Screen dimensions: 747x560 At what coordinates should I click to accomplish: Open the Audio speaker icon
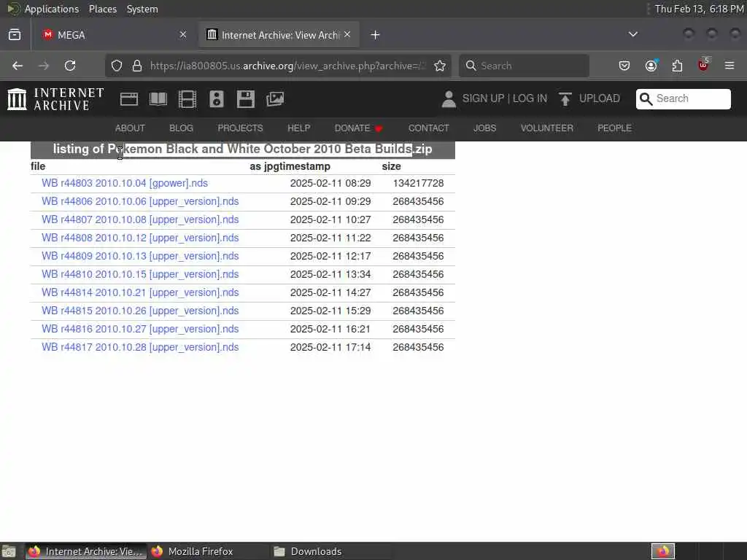point(216,99)
